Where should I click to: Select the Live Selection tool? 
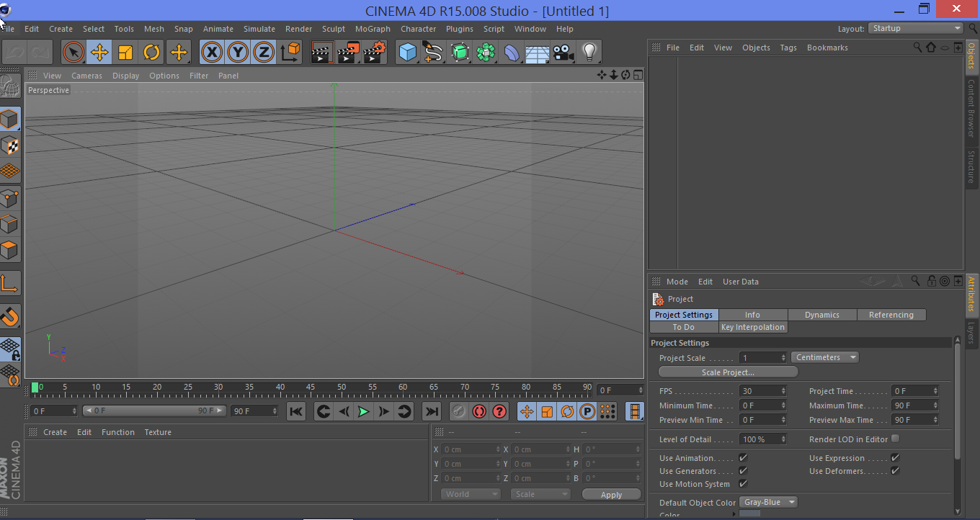tap(73, 52)
